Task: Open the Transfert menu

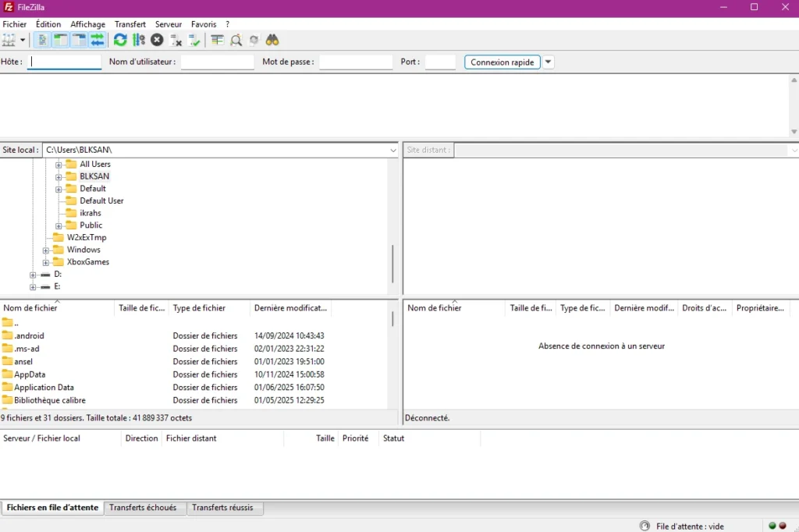Action: pyautogui.click(x=130, y=24)
